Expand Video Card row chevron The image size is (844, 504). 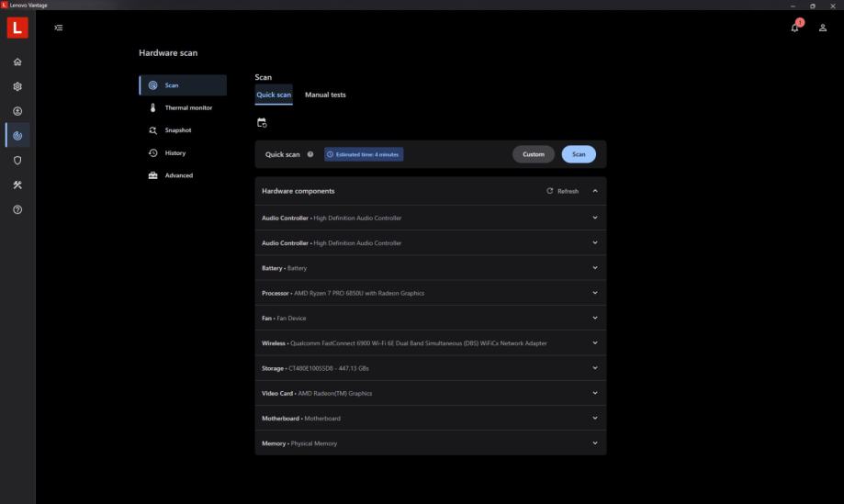click(x=595, y=393)
